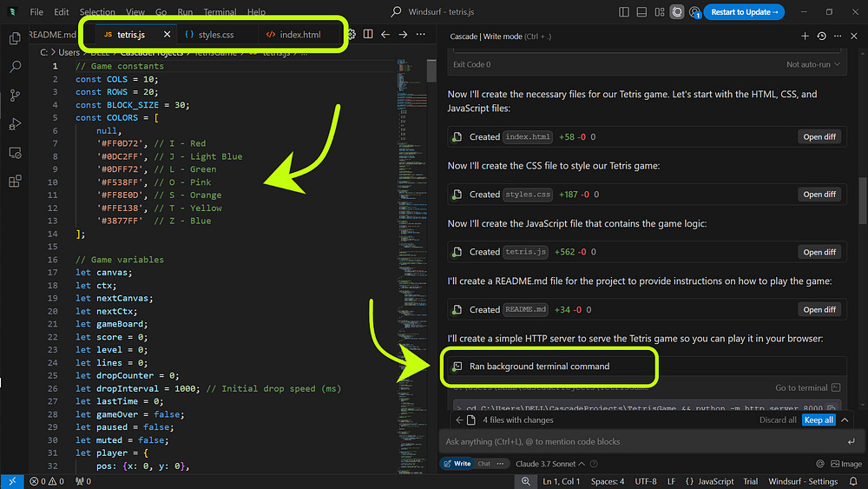The image size is (868, 489).
Task: Start a new Cascade conversation with plus icon
Action: tap(805, 36)
